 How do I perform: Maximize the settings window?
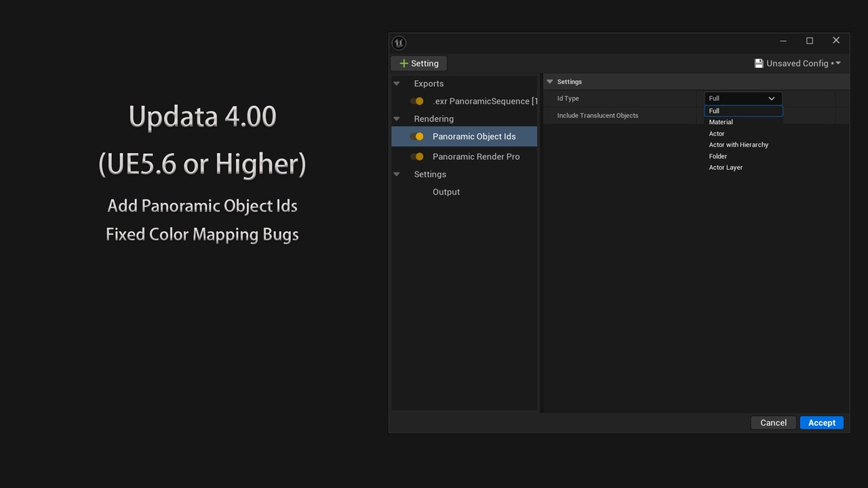click(x=809, y=41)
